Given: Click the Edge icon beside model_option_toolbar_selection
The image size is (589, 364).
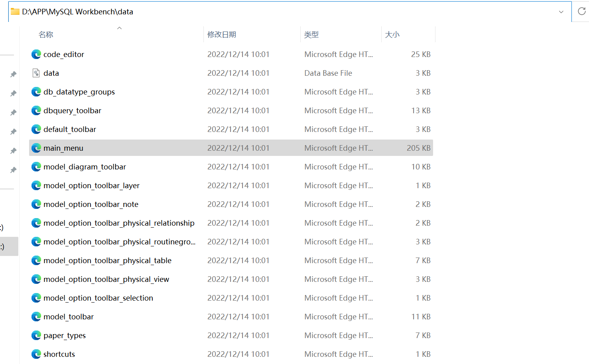Looking at the screenshot, I should click(x=36, y=298).
